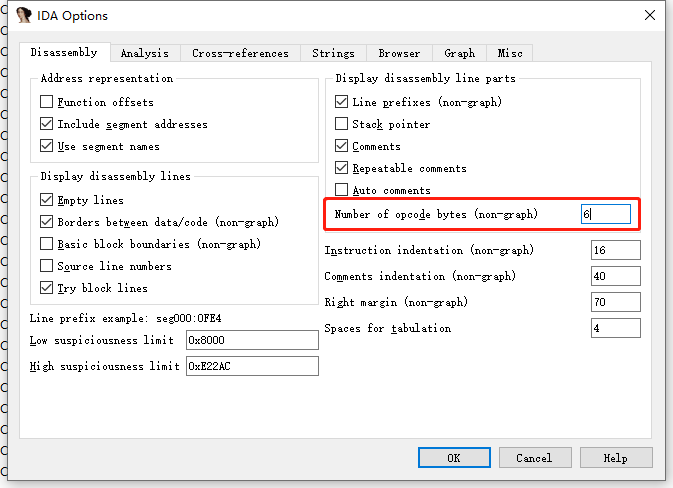Switch to the Disassembly tab
Viewport: 673px width, 488px height.
[x=64, y=52]
